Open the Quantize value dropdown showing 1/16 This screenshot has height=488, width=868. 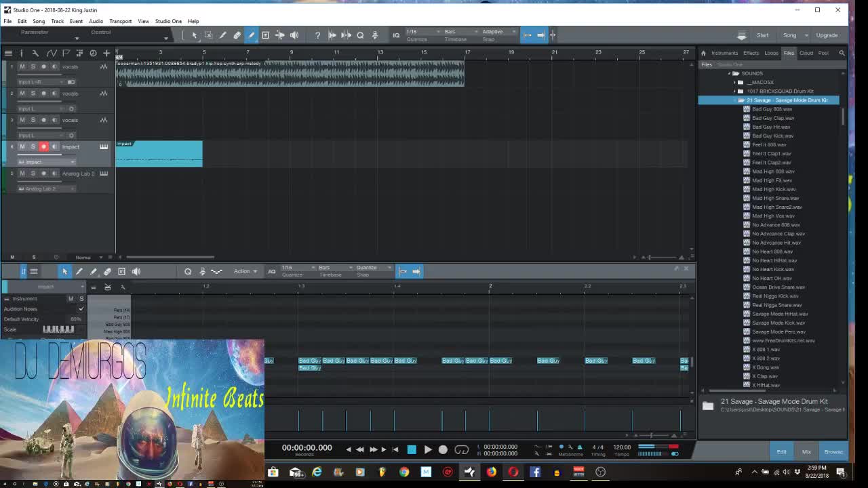pos(422,31)
